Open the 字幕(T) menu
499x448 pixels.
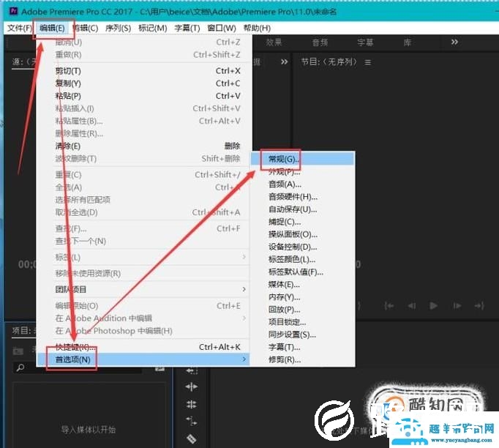[x=187, y=28]
